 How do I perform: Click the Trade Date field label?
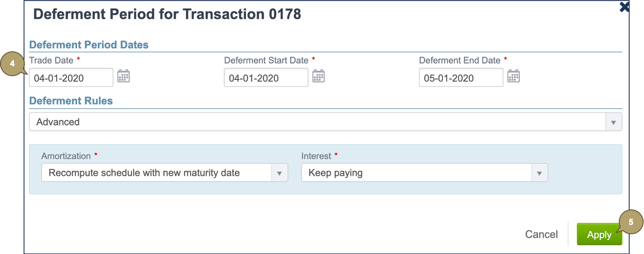pyautogui.click(x=51, y=60)
